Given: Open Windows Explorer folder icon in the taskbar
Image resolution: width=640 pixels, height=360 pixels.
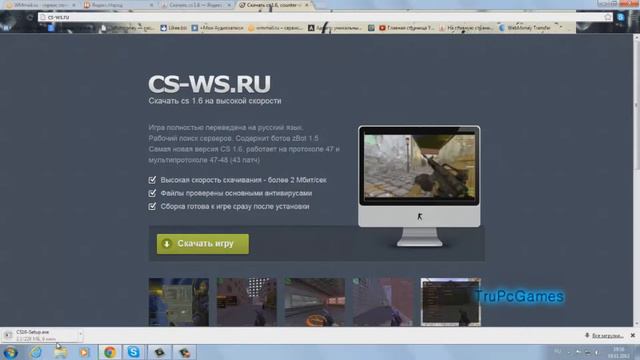Looking at the screenshot, I should [x=60, y=352].
